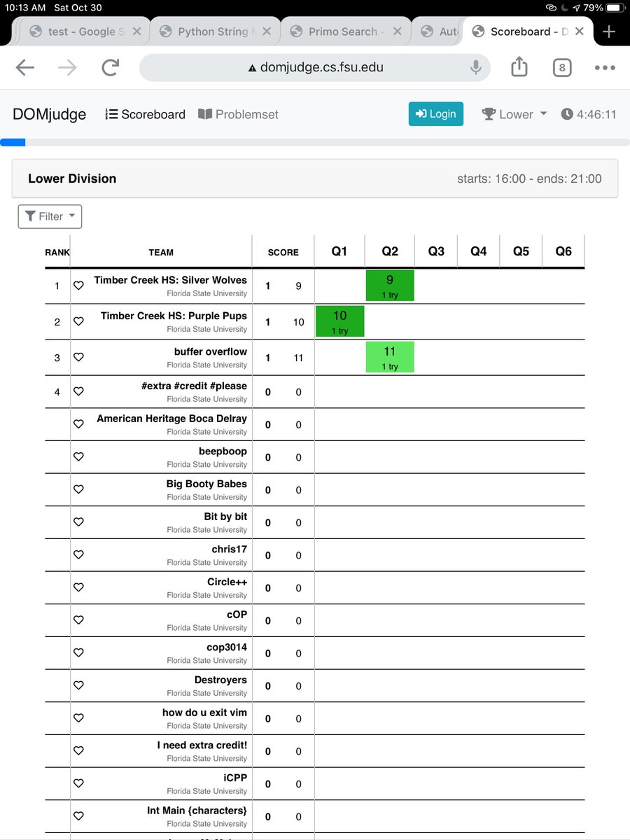Screen dimensions: 630x840
Task: Click the starts: 16:00 - ends: 21:00 text
Action: click(x=529, y=178)
